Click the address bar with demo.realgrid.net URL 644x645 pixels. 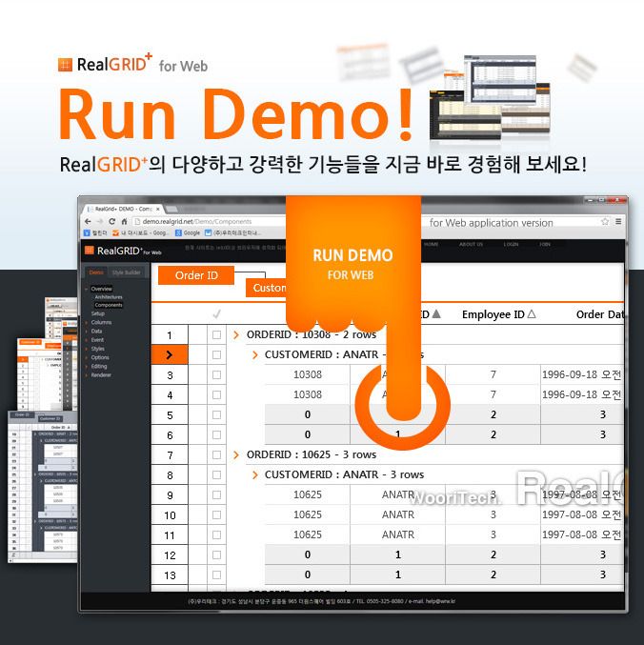(x=210, y=221)
